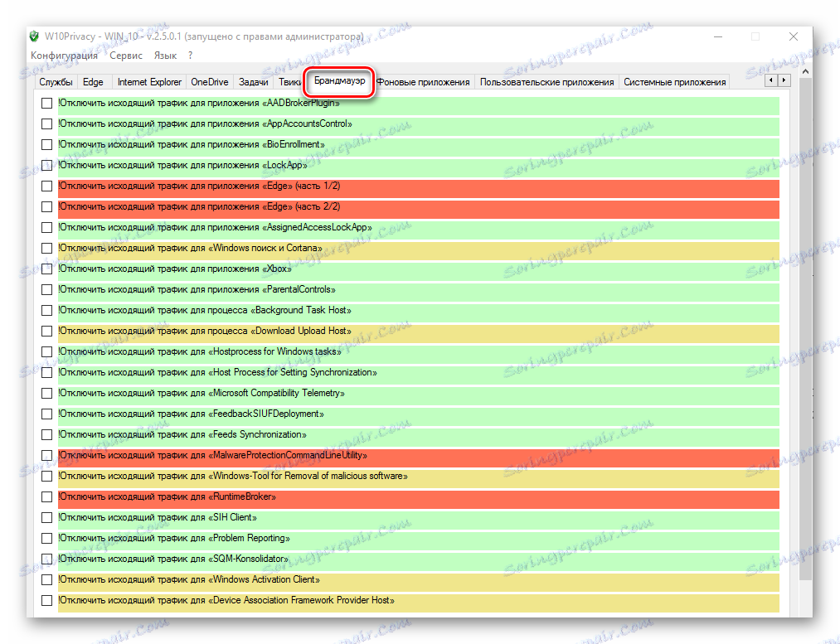Switch to the OneDrive tab

(x=210, y=82)
